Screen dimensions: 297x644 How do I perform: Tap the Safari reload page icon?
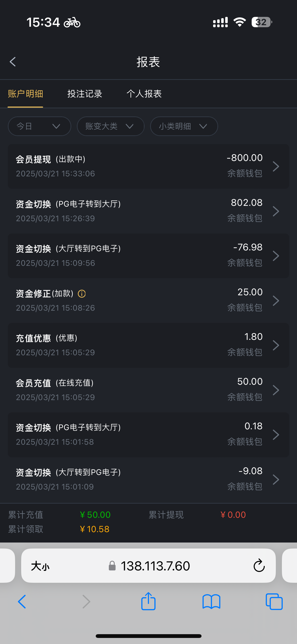point(259,566)
